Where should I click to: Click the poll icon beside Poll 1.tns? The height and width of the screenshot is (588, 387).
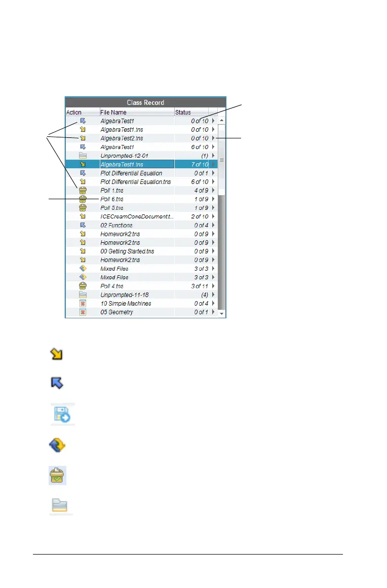click(83, 191)
